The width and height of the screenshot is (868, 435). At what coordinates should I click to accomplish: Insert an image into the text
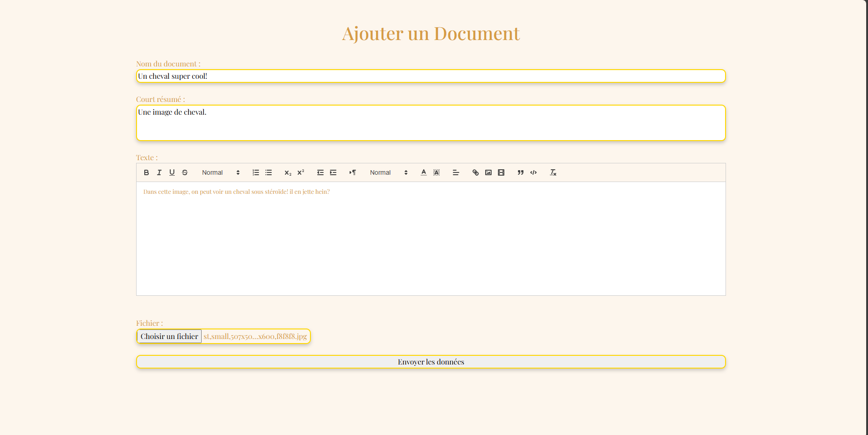tap(488, 172)
